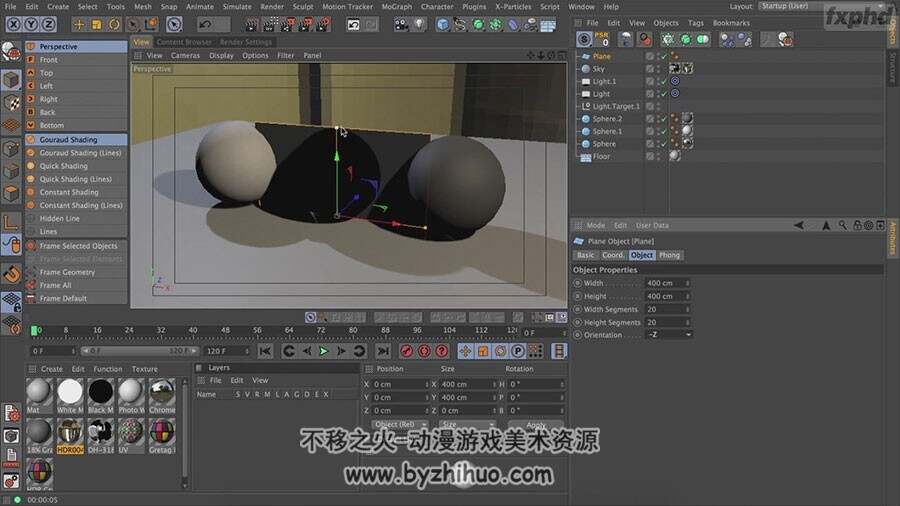Viewport: 900px width, 506px height.
Task: Choose Quick Shading display mode
Action: [x=63, y=166]
